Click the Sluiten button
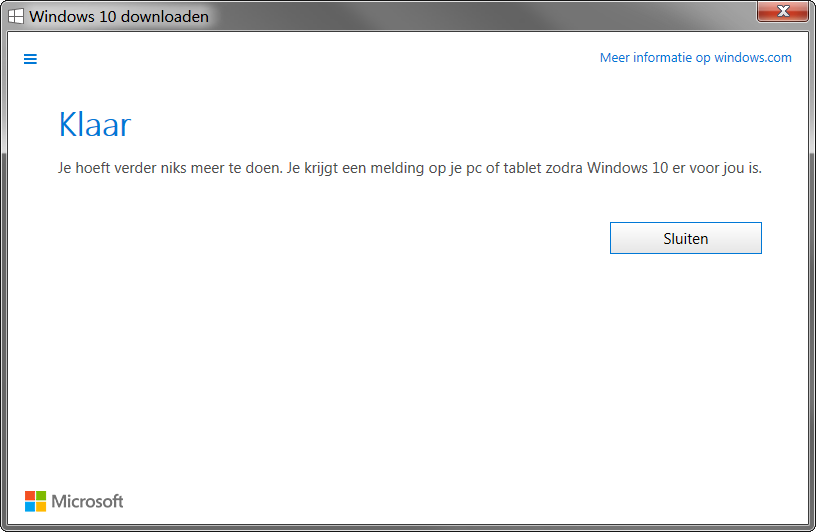Viewport: 816px width, 532px height. tap(685, 238)
